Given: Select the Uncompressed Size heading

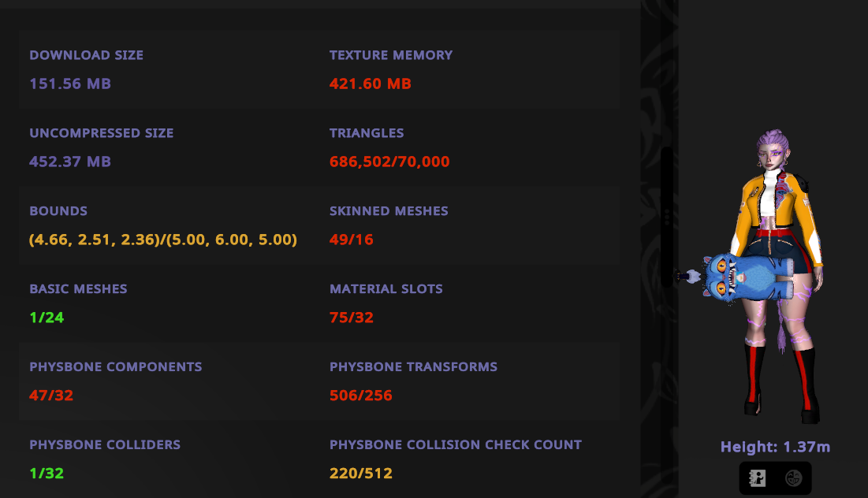Looking at the screenshot, I should coord(102,133).
